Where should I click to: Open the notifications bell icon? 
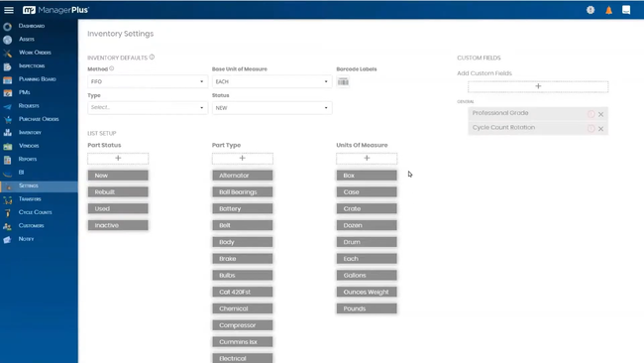[608, 10]
